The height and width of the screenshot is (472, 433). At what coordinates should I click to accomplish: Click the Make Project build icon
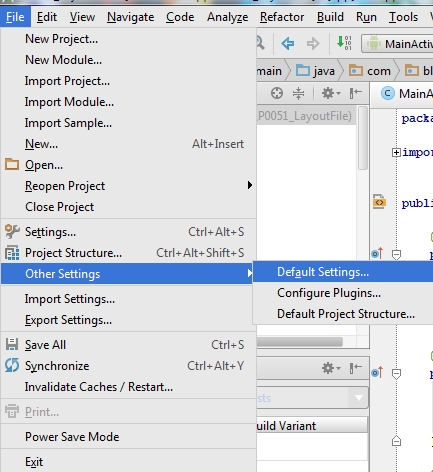tap(344, 43)
